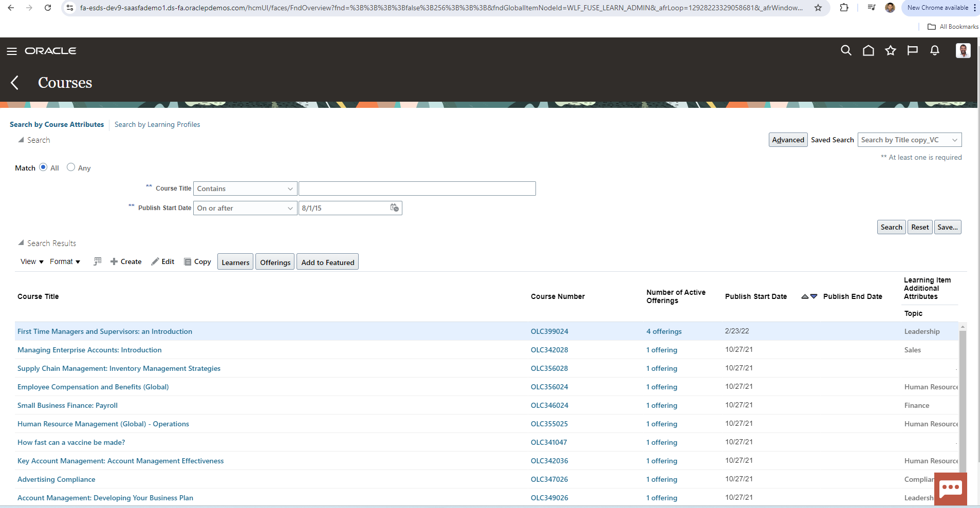
Task: Bookmark page with Chrome star icon
Action: click(818, 8)
